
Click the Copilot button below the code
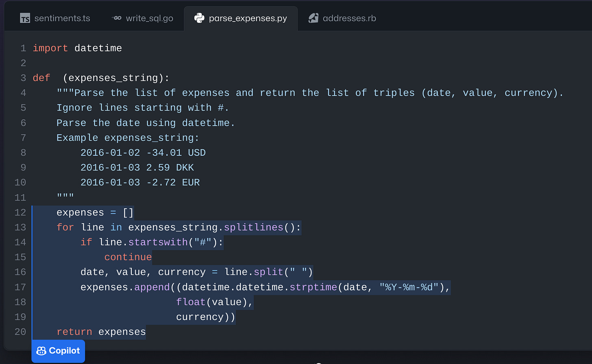pyautogui.click(x=58, y=351)
